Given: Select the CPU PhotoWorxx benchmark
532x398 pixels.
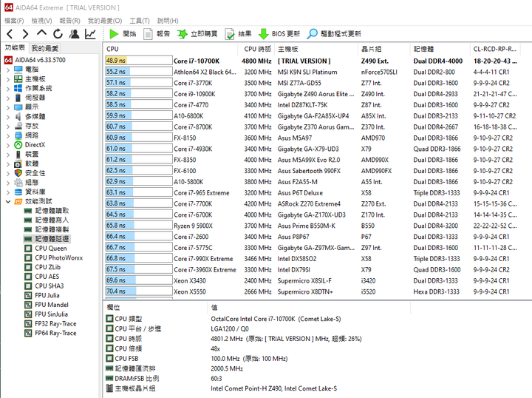Looking at the screenshot, I should (58, 257).
